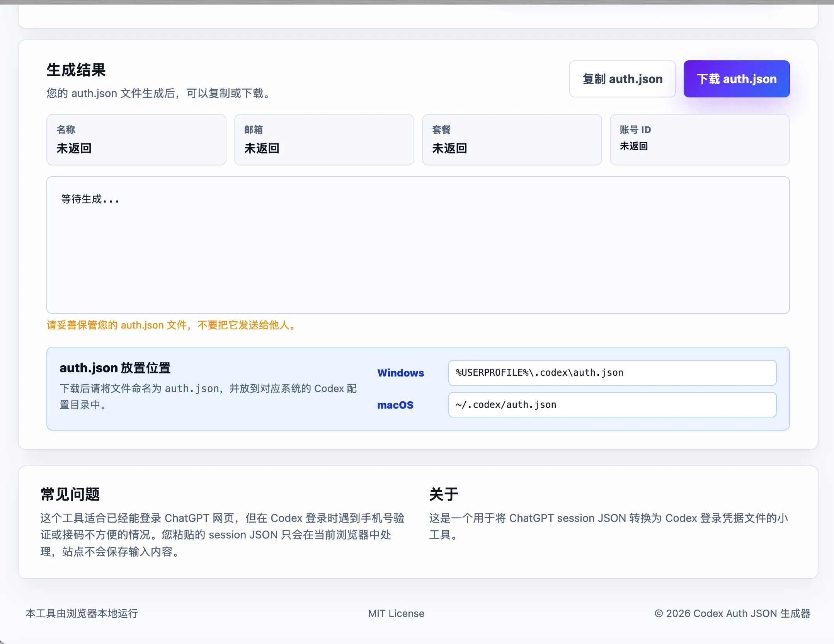The height and width of the screenshot is (644, 834).
Task: Click the 账号 ID info card
Action: [700, 140]
